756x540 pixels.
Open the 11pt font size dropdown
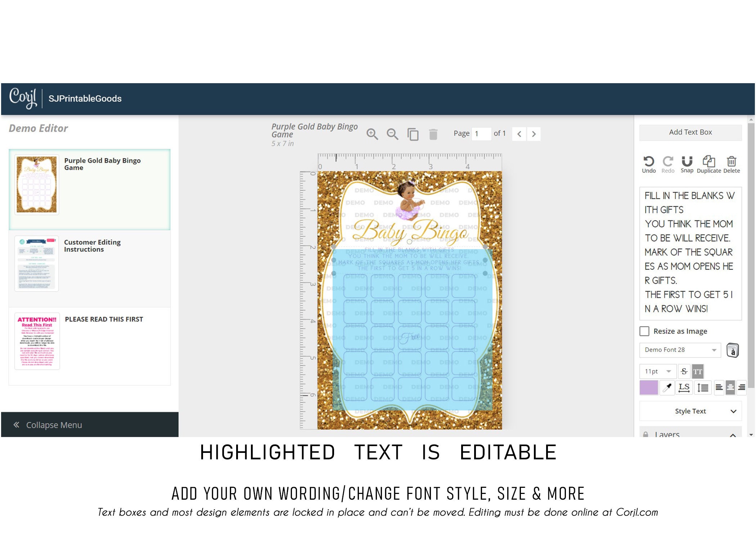click(x=657, y=371)
